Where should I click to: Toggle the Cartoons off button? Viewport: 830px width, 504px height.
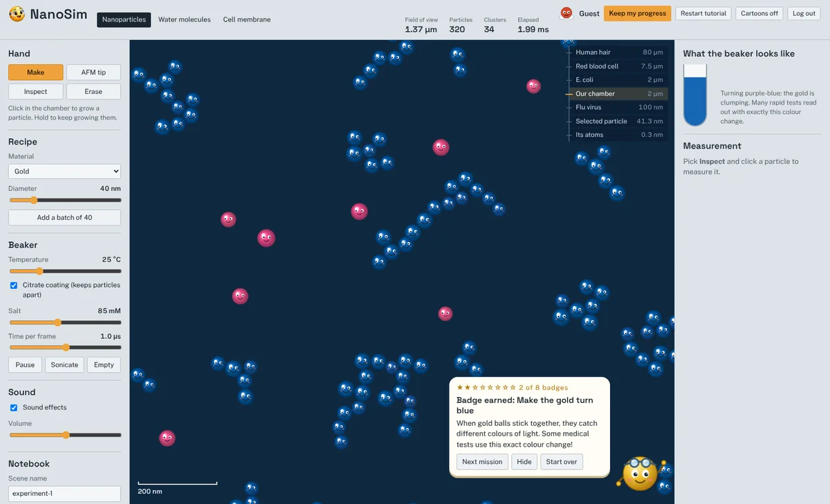pyautogui.click(x=759, y=13)
